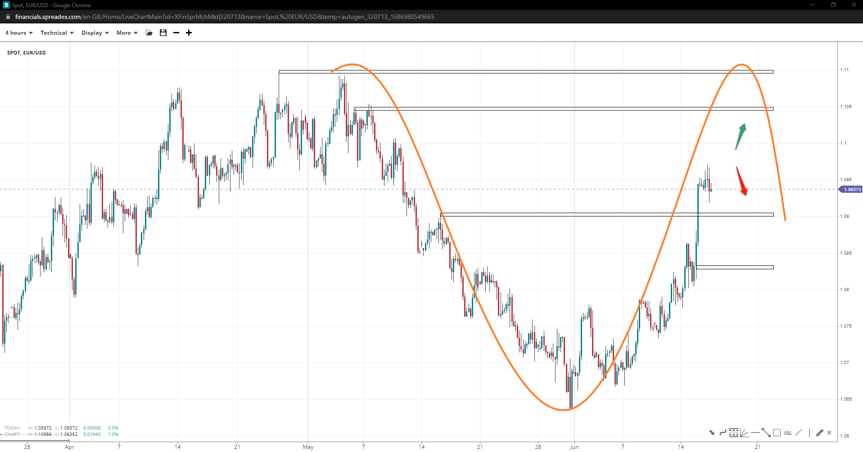Close the drawing toolbar with X
863x452 pixels.
(x=829, y=433)
